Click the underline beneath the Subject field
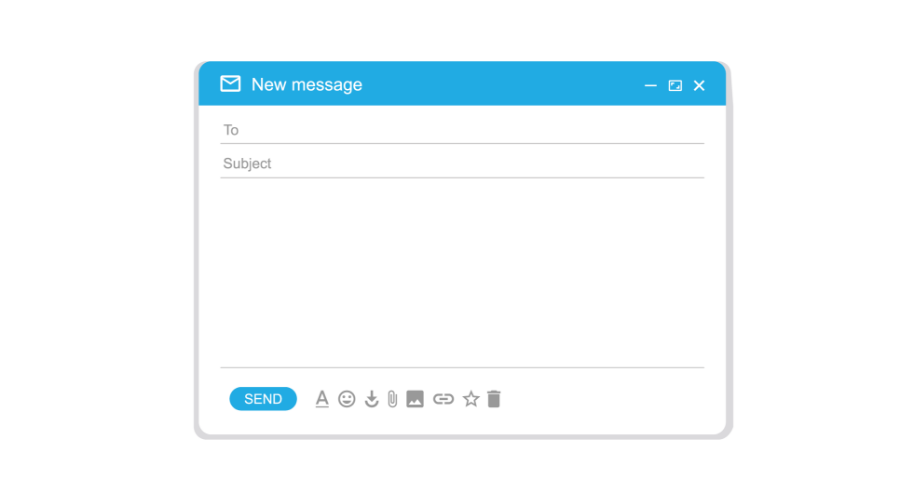The width and height of the screenshot is (900, 500). [462, 177]
